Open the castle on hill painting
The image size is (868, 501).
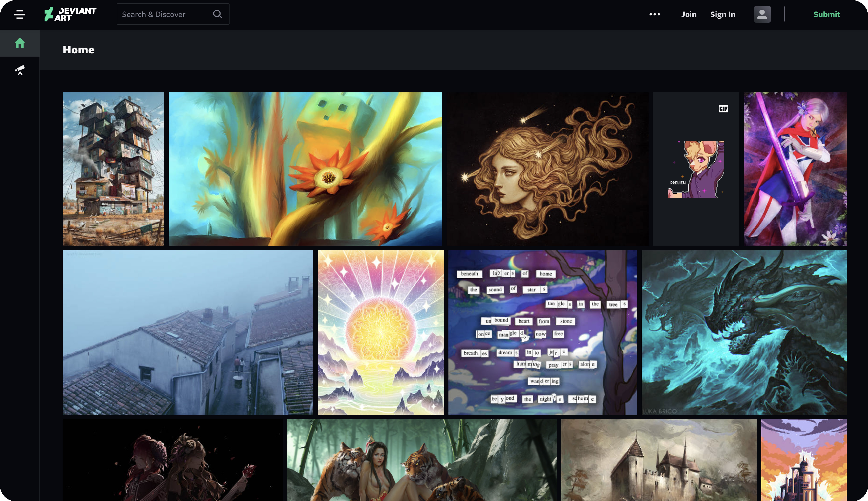(x=659, y=460)
